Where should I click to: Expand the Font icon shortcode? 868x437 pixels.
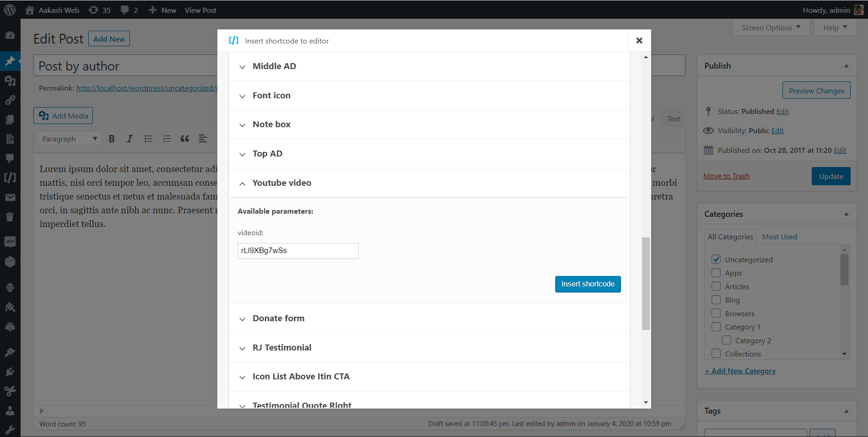tap(429, 96)
